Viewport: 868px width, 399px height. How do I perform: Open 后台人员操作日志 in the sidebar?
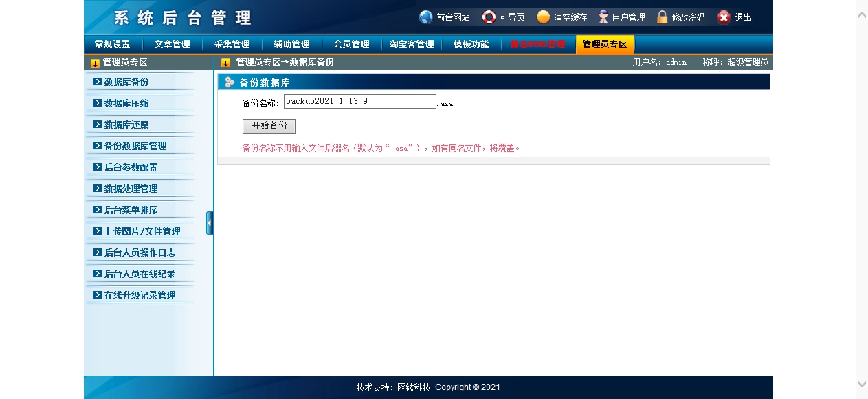140,252
